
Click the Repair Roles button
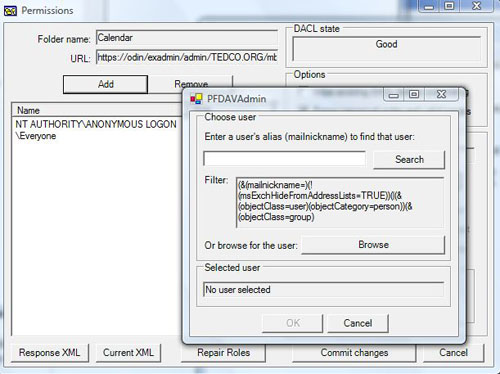(x=223, y=353)
